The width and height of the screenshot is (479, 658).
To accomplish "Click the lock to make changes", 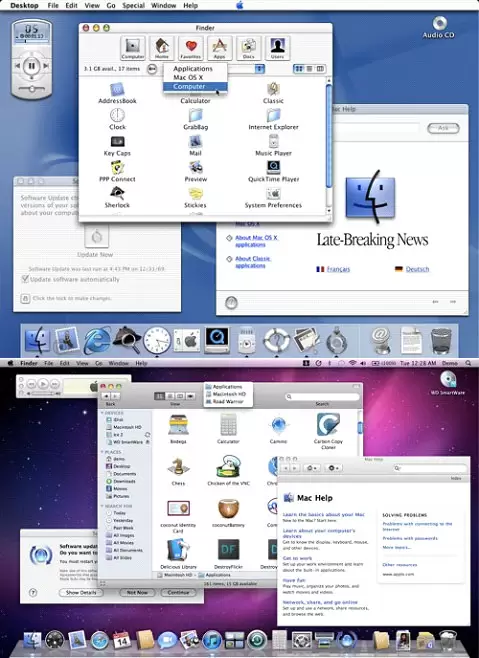I will 25,298.
